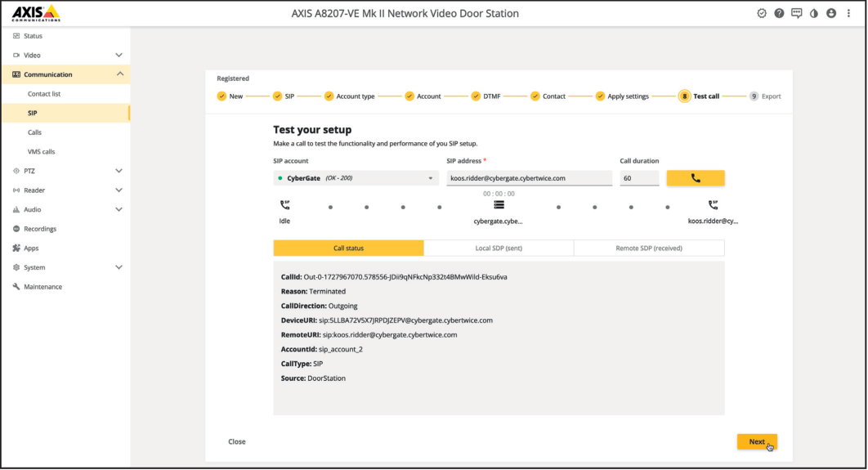Click the Next button
The image size is (868, 470).
pos(757,441)
